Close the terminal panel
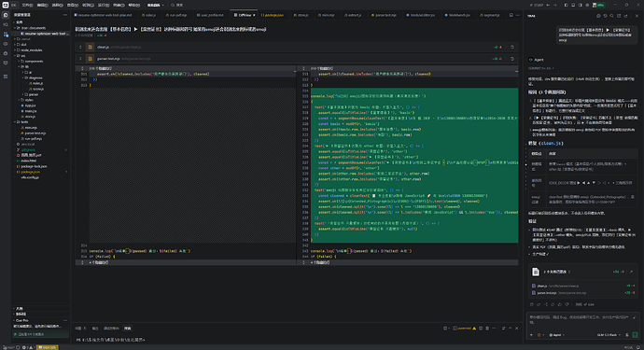 [x=517, y=329]
